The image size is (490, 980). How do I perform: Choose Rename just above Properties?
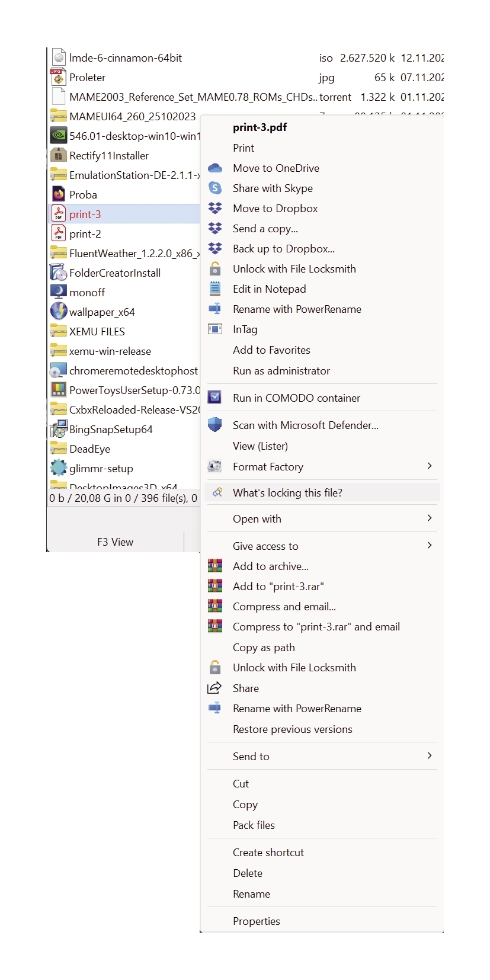251,894
